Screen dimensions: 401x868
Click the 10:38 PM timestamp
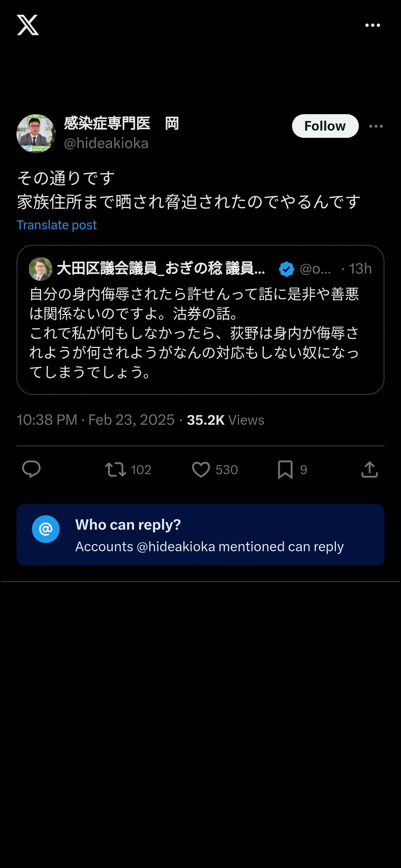coord(47,420)
